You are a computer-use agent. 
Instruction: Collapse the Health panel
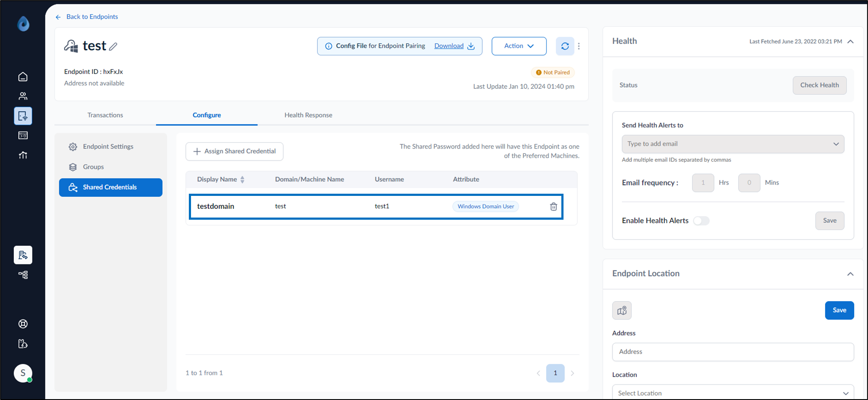click(x=850, y=42)
